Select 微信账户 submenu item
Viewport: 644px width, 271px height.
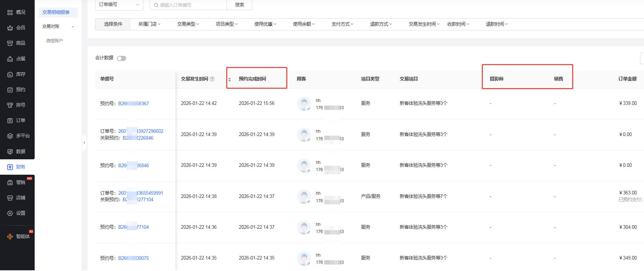pos(54,41)
